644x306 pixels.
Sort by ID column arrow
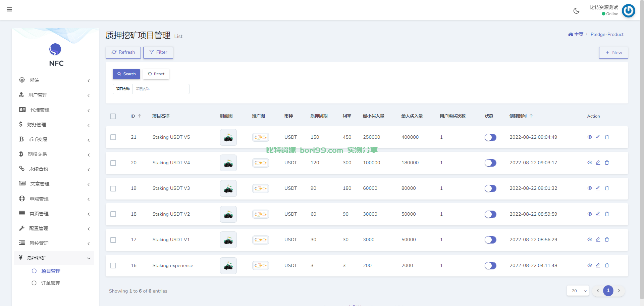140,116
